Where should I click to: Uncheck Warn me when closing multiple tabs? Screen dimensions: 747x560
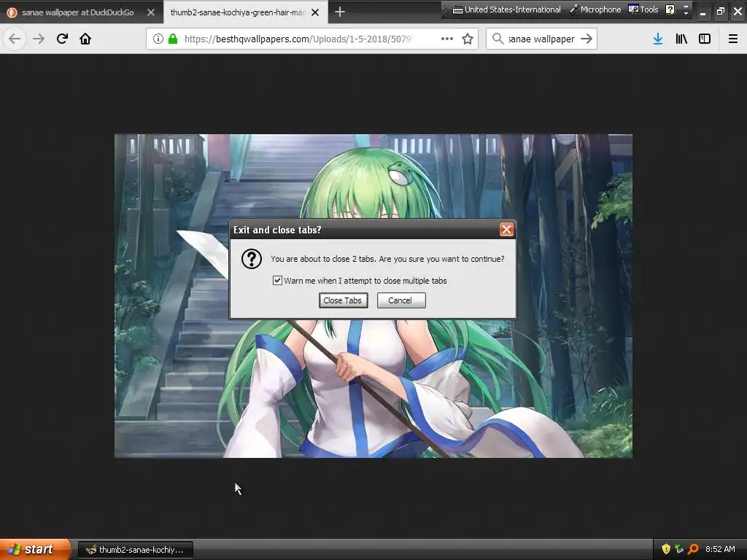point(277,281)
